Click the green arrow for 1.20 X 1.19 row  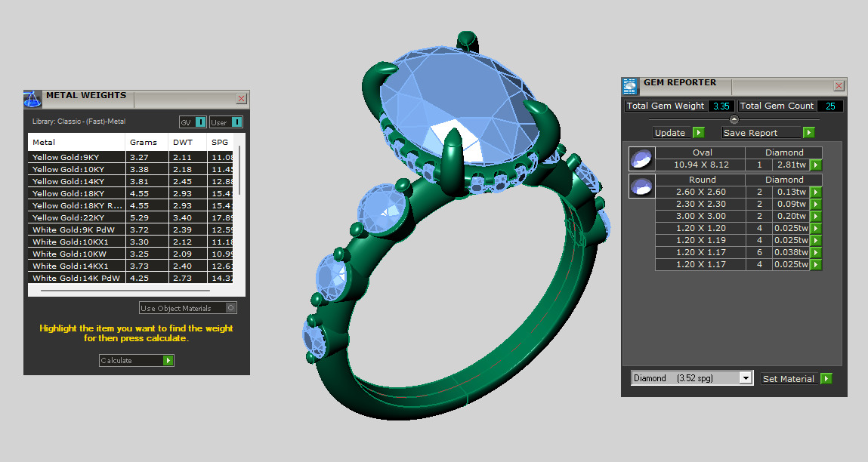[815, 241]
